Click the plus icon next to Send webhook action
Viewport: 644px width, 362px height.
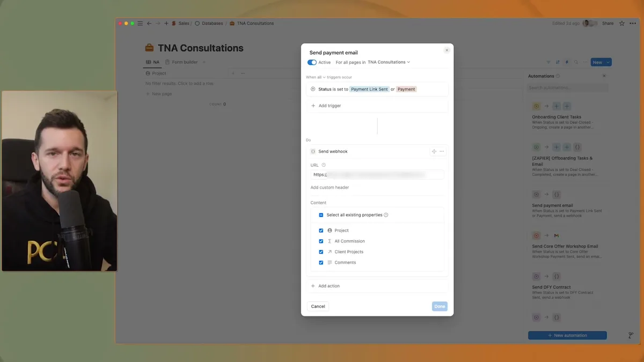pos(434,151)
